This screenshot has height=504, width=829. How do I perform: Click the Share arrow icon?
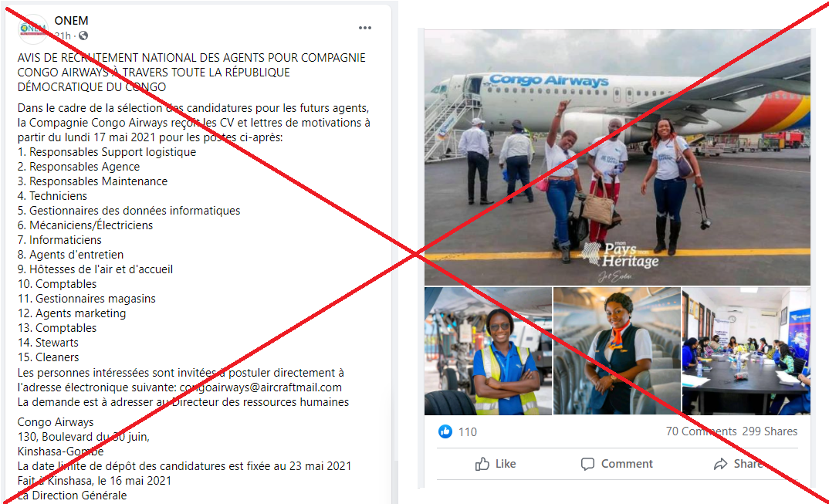pos(720,465)
